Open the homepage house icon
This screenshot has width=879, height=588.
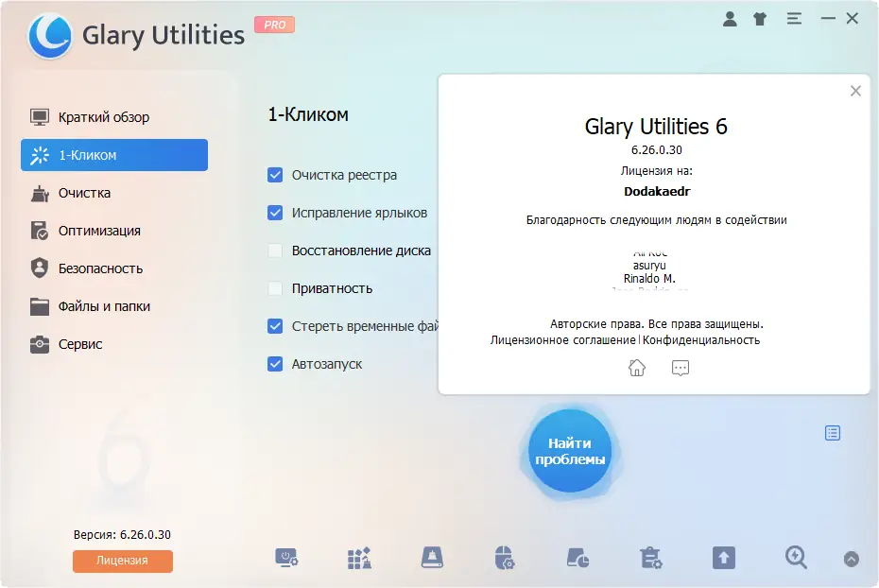tap(637, 368)
